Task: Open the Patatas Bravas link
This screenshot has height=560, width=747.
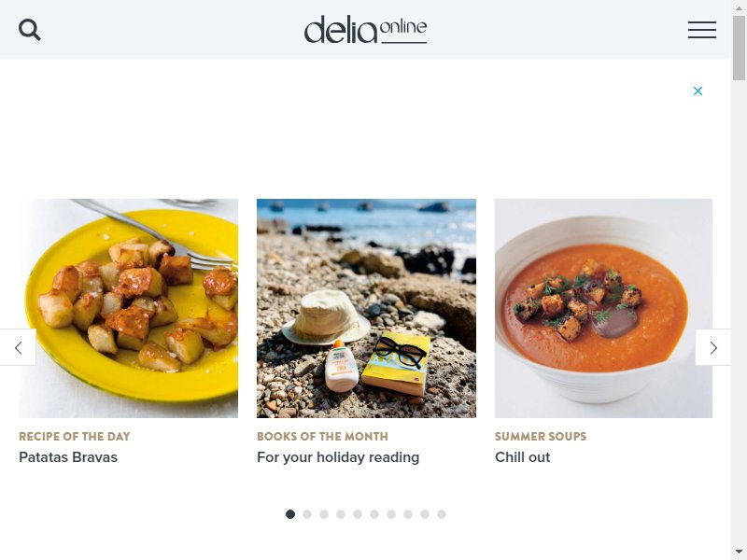Action: [x=68, y=457]
